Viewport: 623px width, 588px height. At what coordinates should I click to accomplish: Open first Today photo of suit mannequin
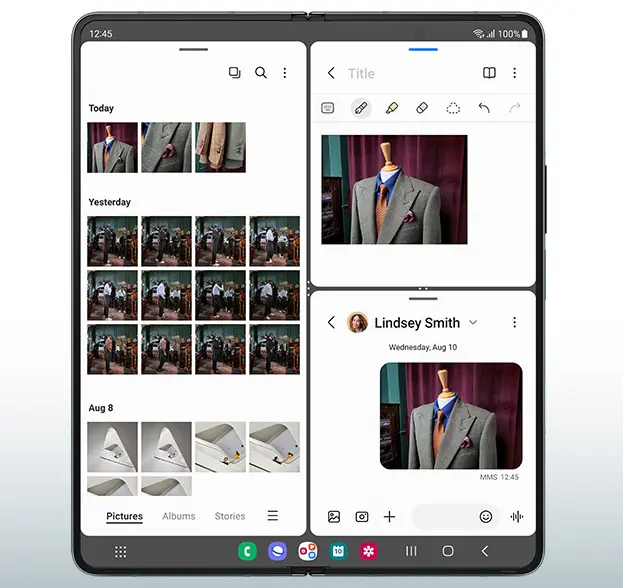112,147
